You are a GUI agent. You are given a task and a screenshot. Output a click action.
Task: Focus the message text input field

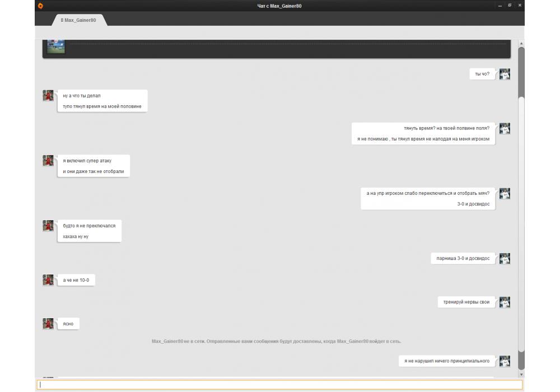click(x=279, y=385)
